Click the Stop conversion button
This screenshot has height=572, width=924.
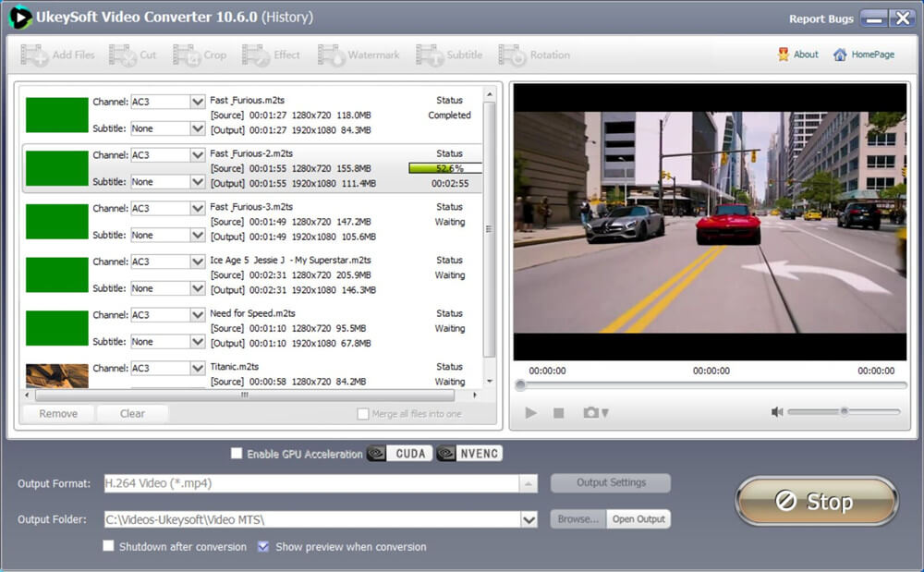coord(817,502)
